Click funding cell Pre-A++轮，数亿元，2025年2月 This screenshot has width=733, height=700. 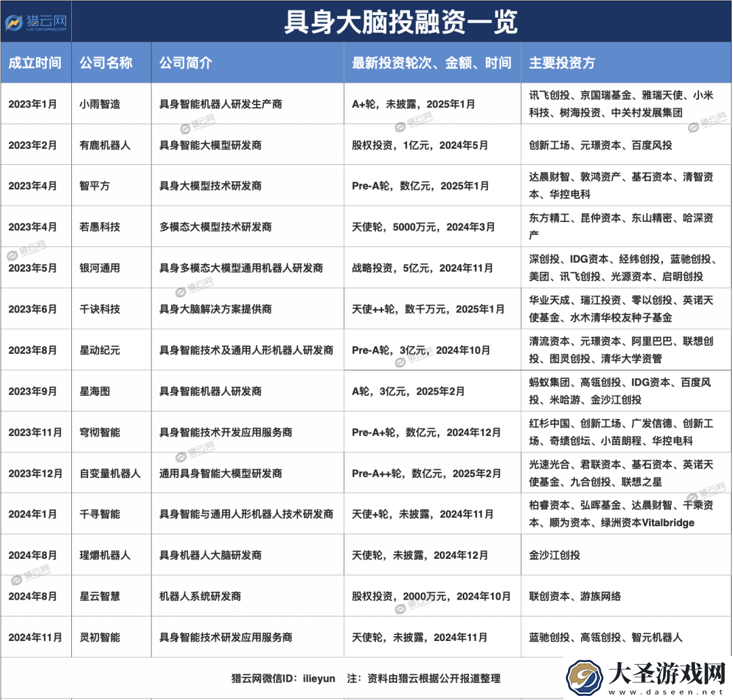[x=426, y=473]
